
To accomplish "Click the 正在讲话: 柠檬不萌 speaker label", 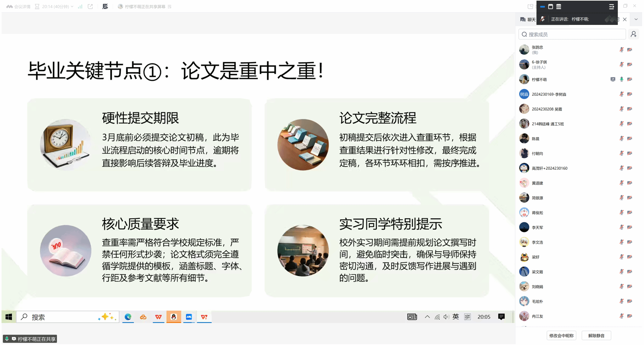I will 570,19.
